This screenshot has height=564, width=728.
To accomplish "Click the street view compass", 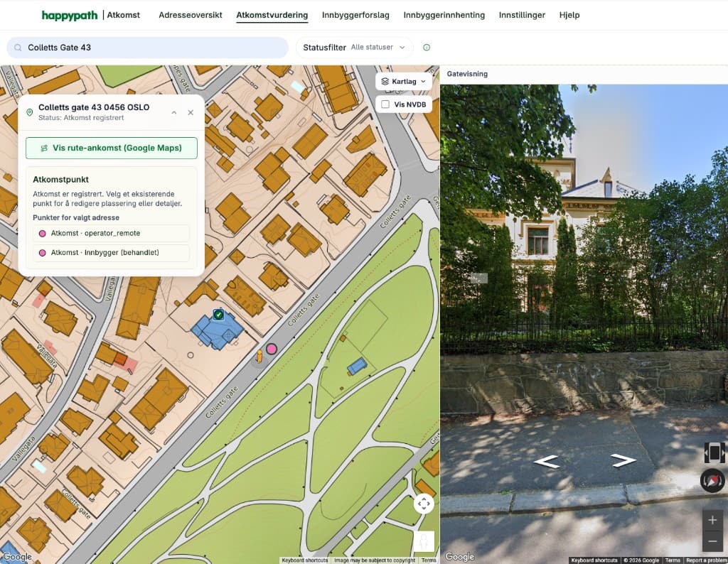I will (x=712, y=480).
